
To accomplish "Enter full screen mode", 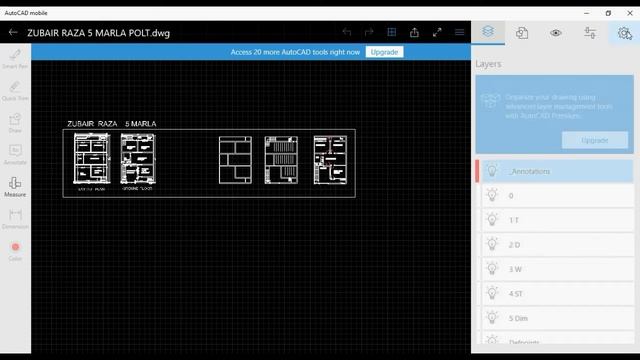I will tap(437, 32).
